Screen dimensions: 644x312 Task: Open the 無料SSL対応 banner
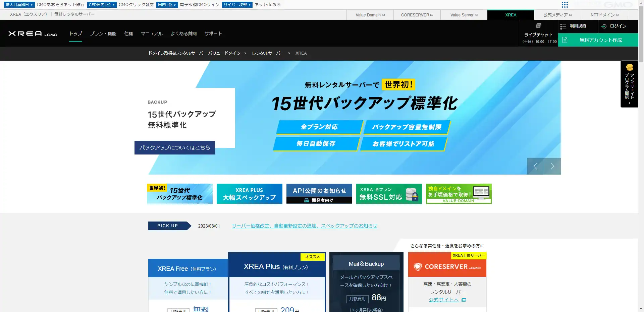click(389, 194)
